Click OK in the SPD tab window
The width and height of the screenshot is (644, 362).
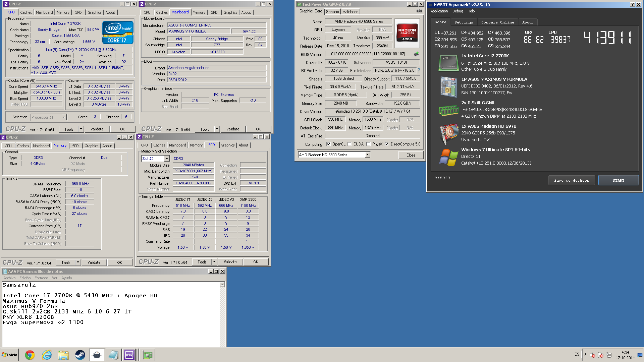pos(256,262)
